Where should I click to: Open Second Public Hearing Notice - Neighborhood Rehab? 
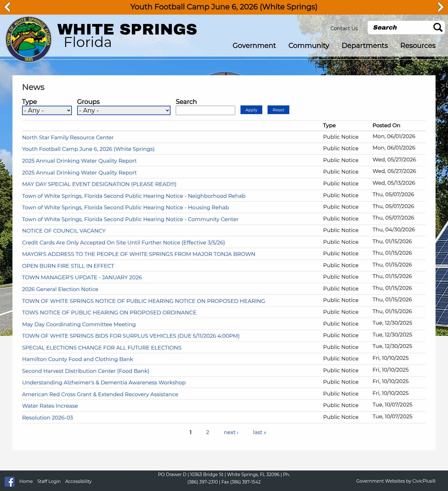(133, 196)
